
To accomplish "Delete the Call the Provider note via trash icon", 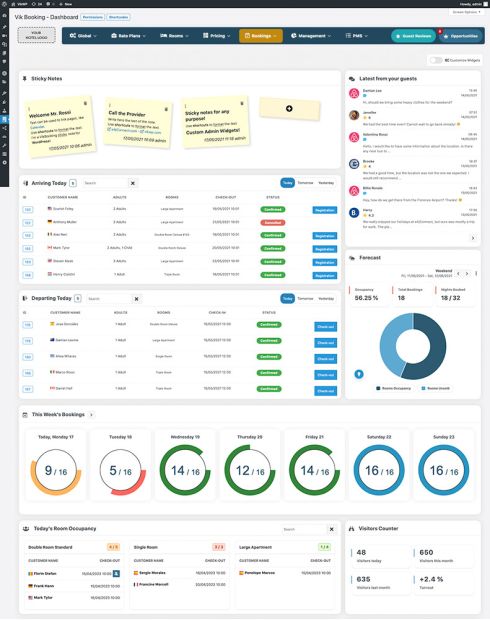I will 166,109.
